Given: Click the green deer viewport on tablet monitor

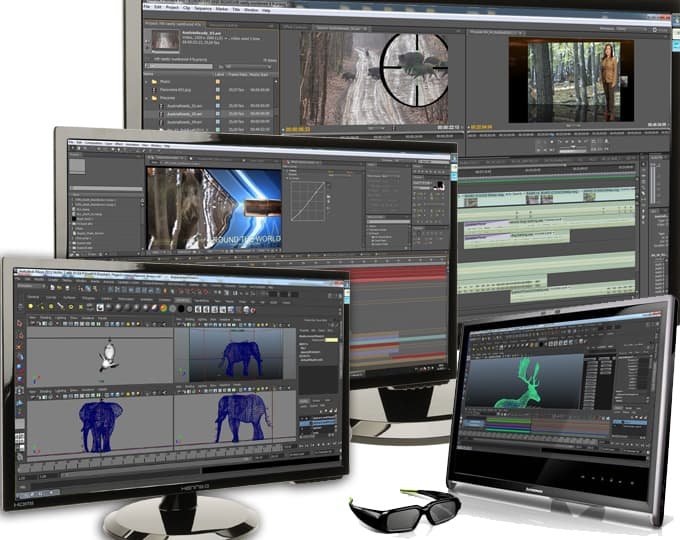Looking at the screenshot, I should [x=523, y=380].
